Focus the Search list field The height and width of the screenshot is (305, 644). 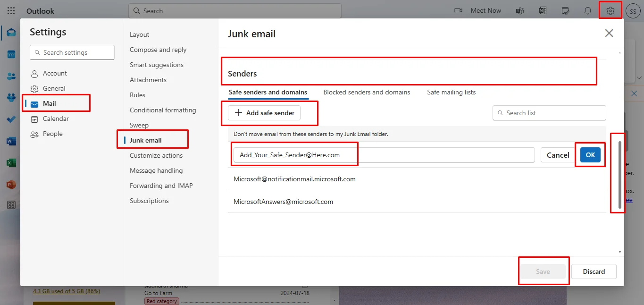click(549, 113)
